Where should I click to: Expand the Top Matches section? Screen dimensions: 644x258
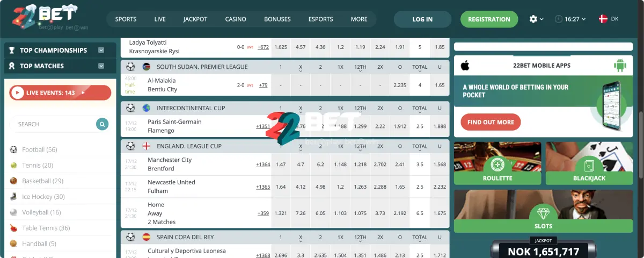[x=101, y=66]
